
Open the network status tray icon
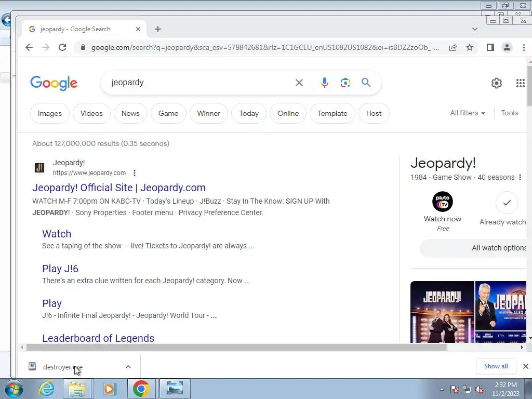point(467,390)
